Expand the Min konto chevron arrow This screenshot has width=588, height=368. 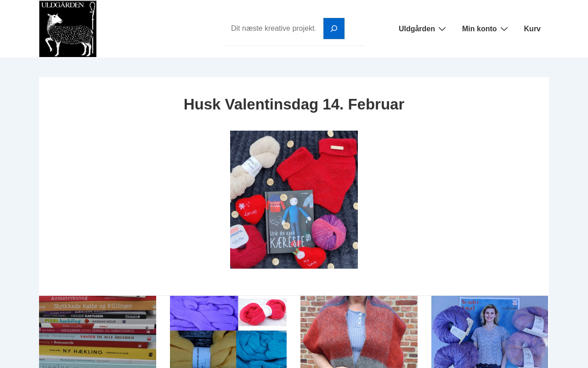click(504, 29)
